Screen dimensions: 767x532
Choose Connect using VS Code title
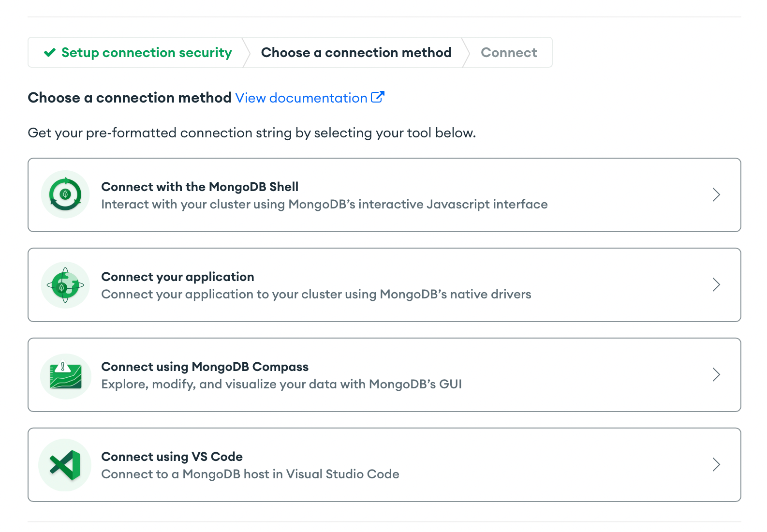click(x=172, y=457)
